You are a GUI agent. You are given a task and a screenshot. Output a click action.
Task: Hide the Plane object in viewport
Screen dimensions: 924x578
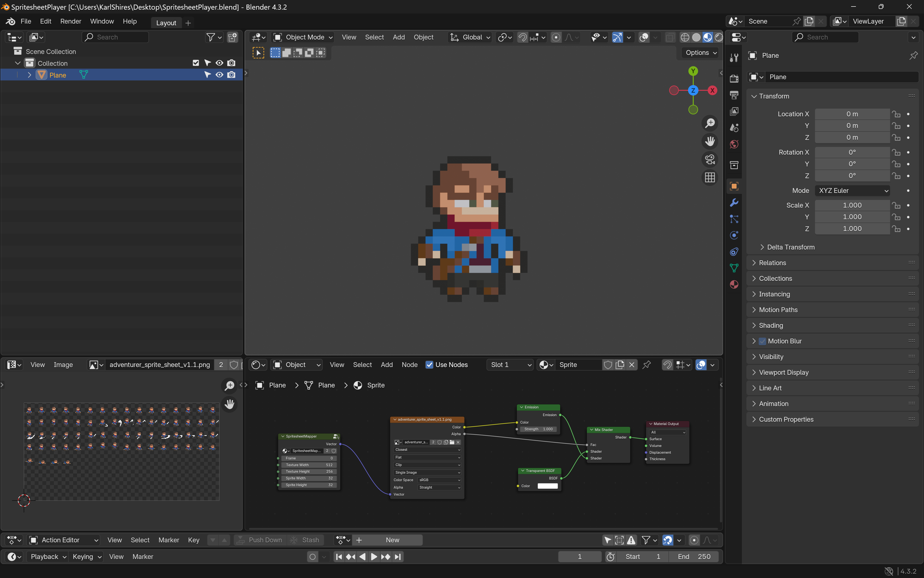pos(219,75)
